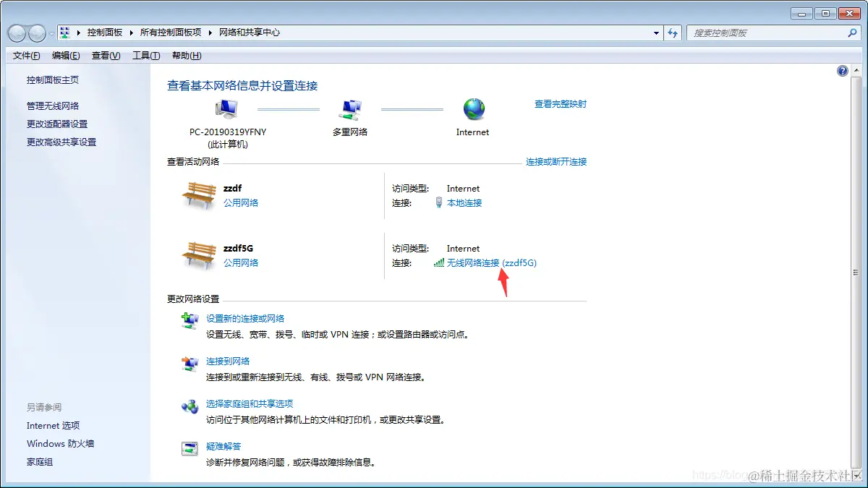Click the 多重网络 icon in network map
Image resolution: width=868 pixels, height=488 pixels.
[351, 107]
